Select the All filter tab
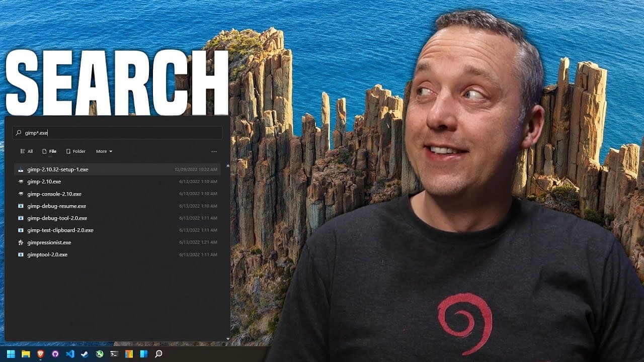Viewport: 644px width, 362px height. 27,151
